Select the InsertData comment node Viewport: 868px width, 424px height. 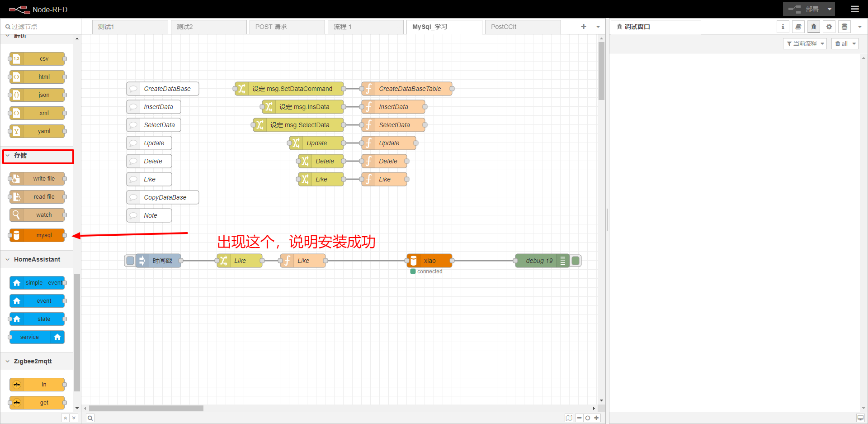tap(154, 107)
